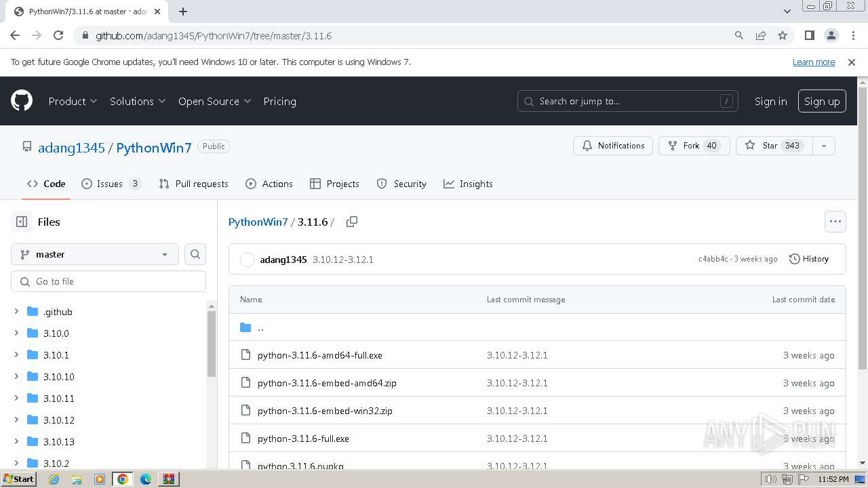Open python-3.11.6-embed-win32.zip file

pyautogui.click(x=325, y=411)
